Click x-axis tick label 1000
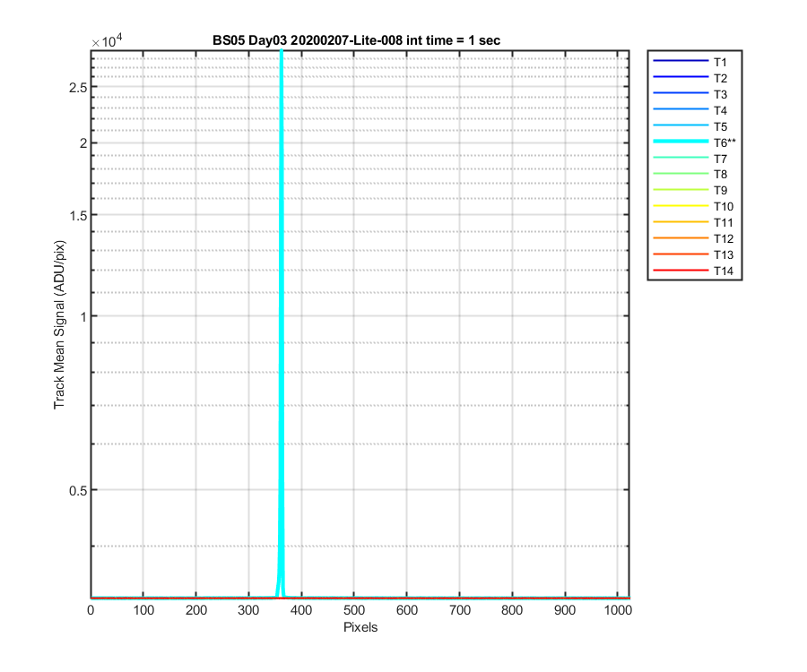The width and height of the screenshot is (807, 672). coord(618,610)
